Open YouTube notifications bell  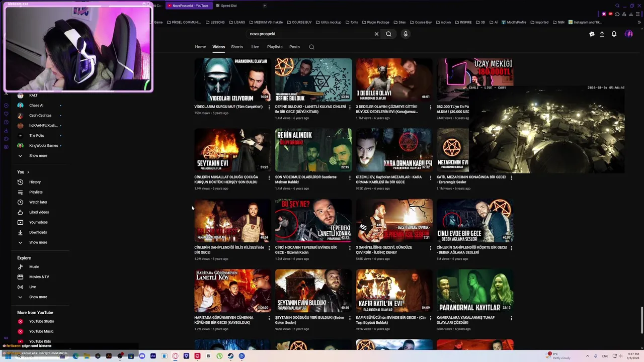(x=614, y=34)
